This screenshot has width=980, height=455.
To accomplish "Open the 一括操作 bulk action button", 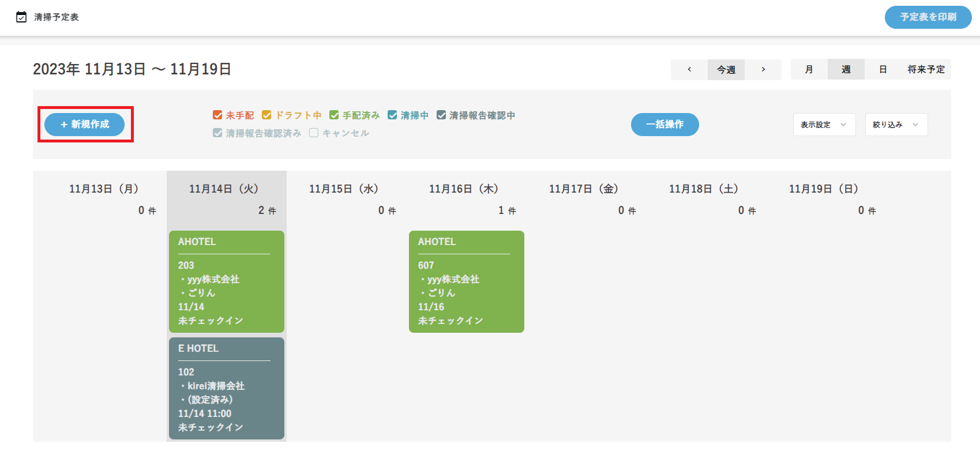I will [x=664, y=125].
